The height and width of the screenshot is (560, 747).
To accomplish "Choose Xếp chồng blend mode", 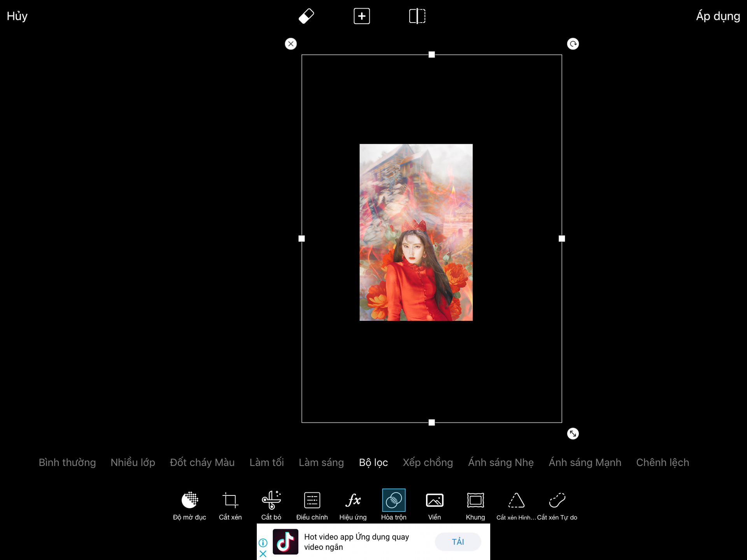I will [428, 462].
